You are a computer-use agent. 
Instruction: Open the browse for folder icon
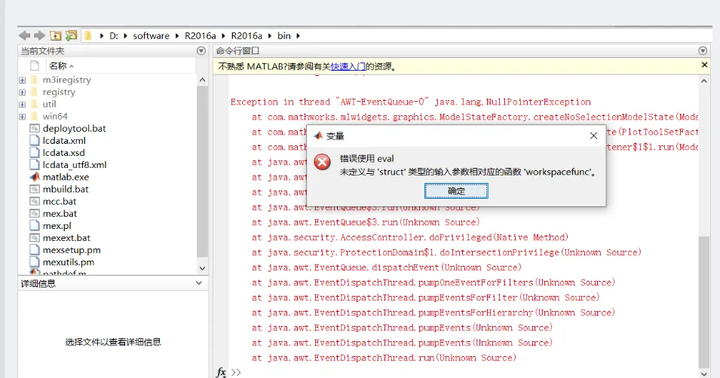(71, 35)
